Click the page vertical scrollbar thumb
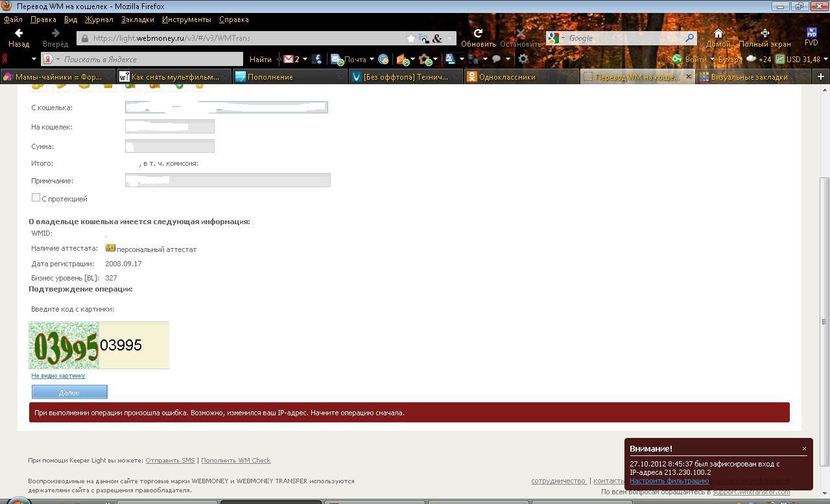The image size is (830, 504). (824, 322)
